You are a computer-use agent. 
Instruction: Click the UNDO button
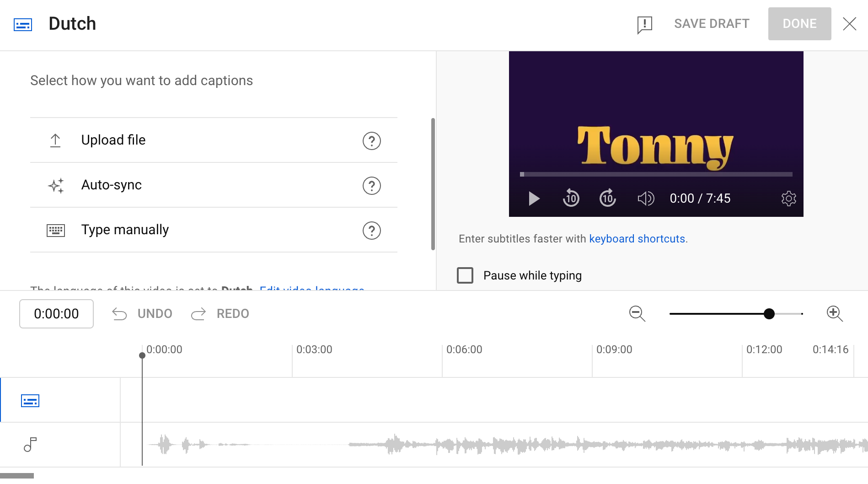coord(142,314)
